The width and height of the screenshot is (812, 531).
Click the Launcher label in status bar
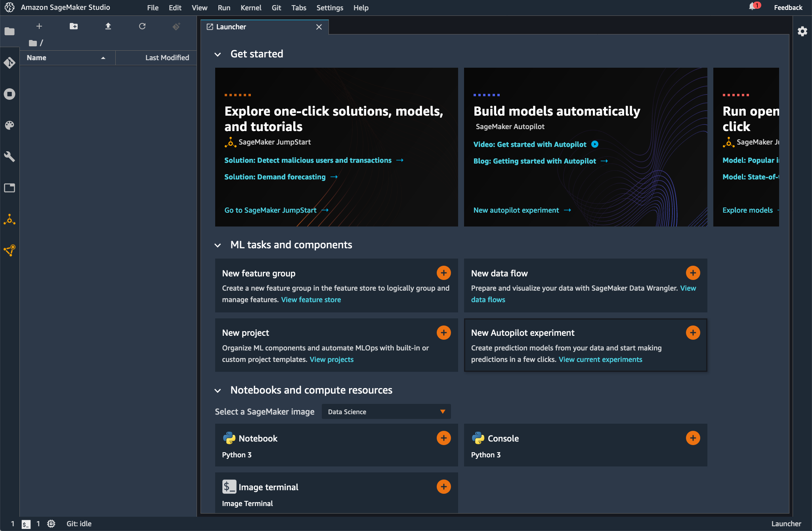pos(786,524)
